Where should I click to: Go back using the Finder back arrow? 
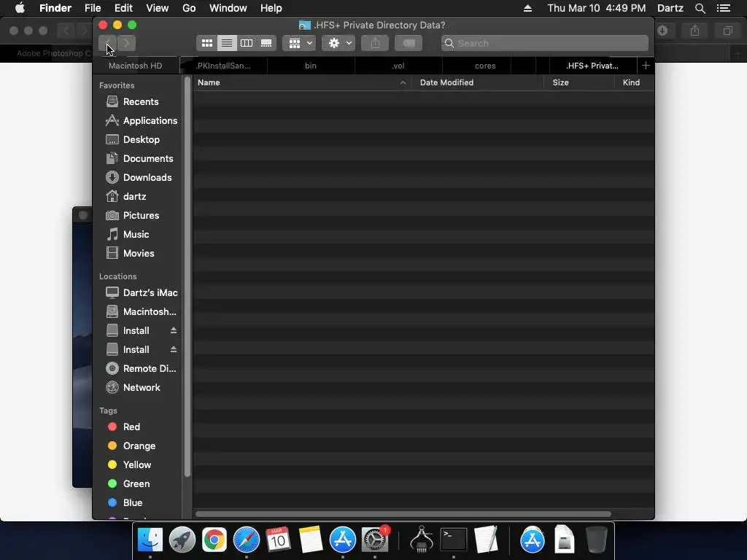[x=108, y=43]
